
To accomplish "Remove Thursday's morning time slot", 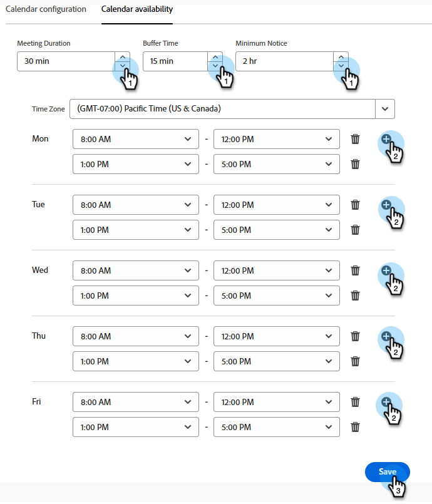I will click(x=355, y=336).
